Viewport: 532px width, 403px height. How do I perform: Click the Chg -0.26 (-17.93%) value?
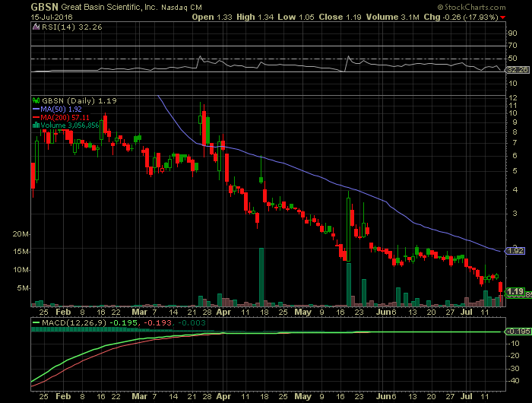[x=461, y=17]
